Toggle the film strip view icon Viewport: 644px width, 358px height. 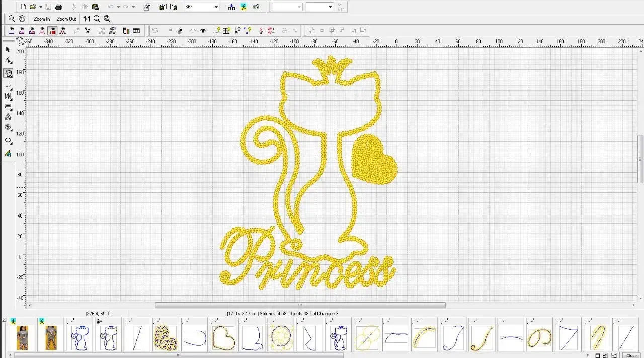point(136,31)
